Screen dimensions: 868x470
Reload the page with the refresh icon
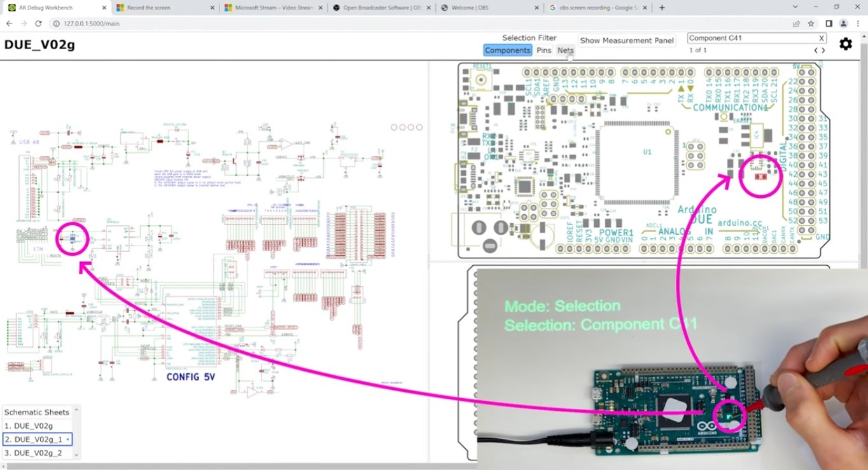click(38, 24)
